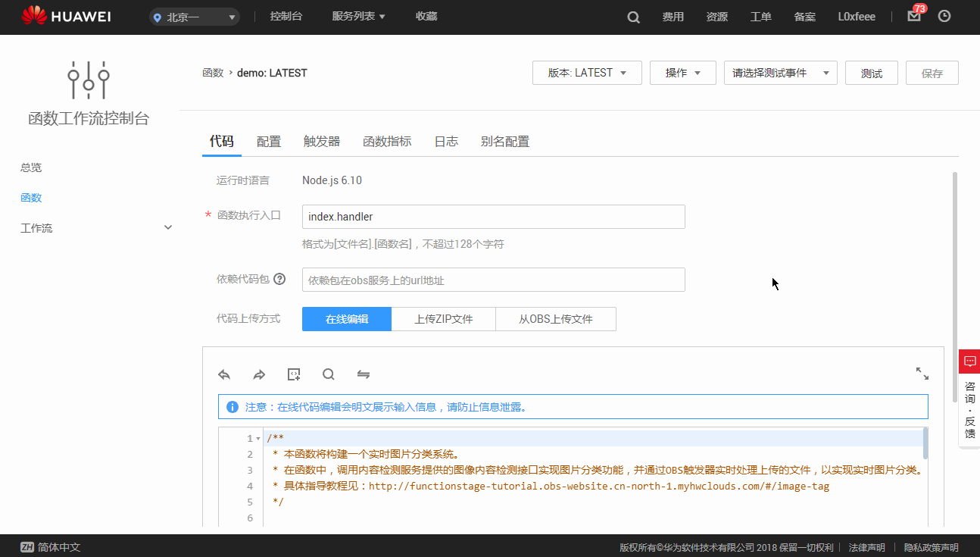
Task: Open the history clock icon in top bar
Action: click(944, 16)
